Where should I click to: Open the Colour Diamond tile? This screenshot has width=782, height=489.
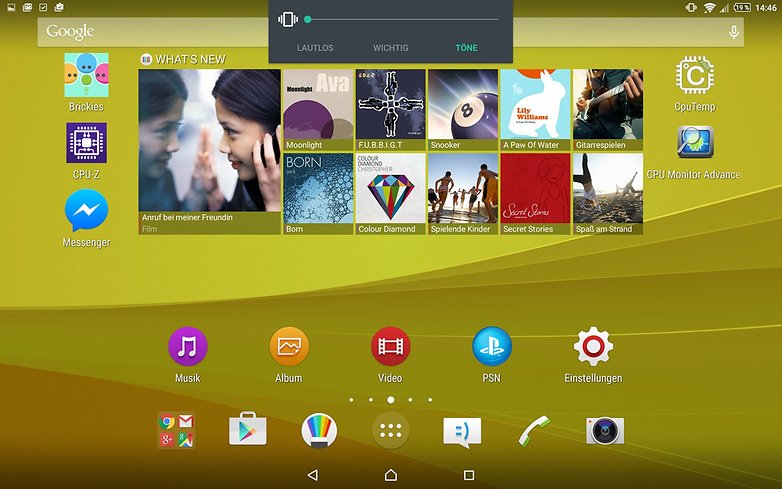[x=391, y=194]
